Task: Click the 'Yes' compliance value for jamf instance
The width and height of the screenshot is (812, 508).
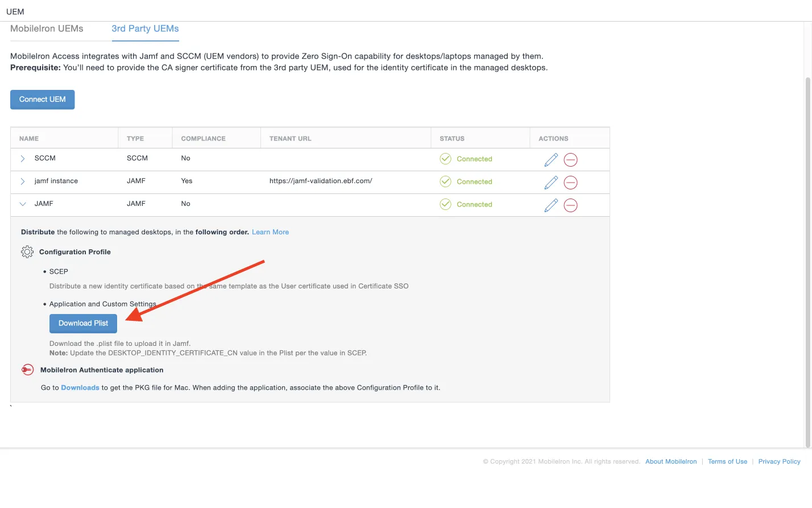Action: point(187,181)
